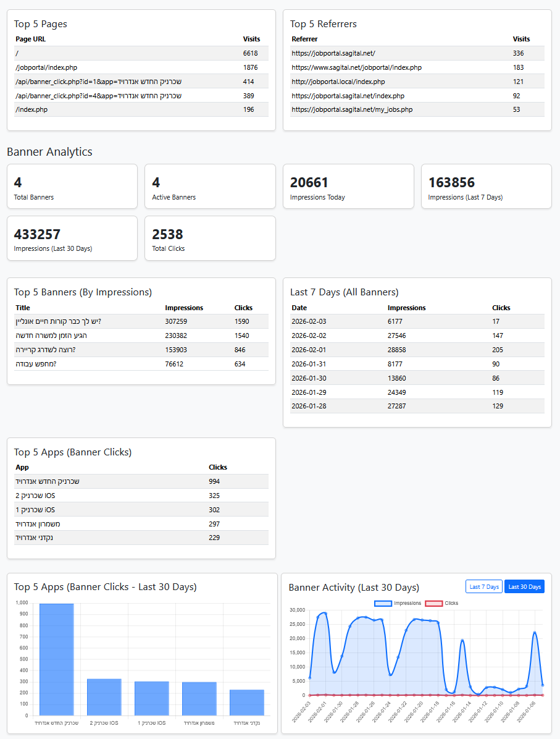Click the last bar in apps chart
The width and height of the screenshot is (560, 739).
point(247,703)
